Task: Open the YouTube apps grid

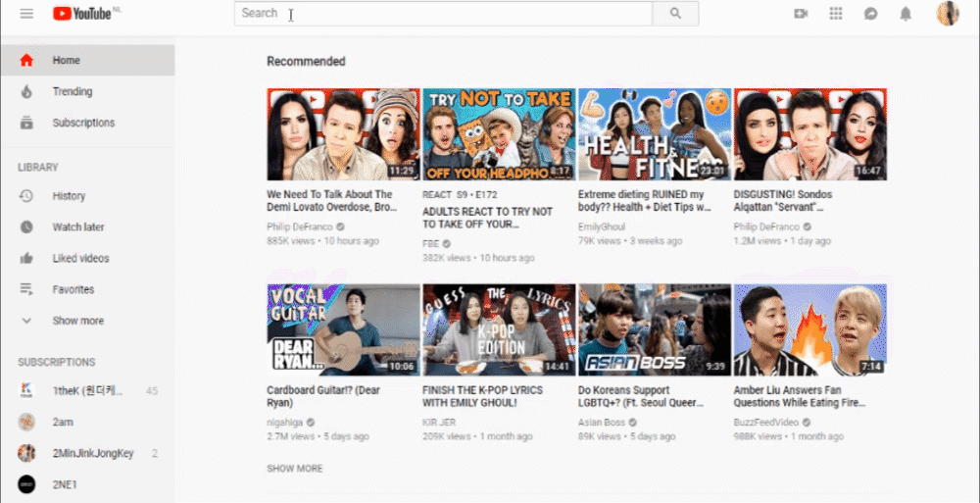Action: pos(836,13)
